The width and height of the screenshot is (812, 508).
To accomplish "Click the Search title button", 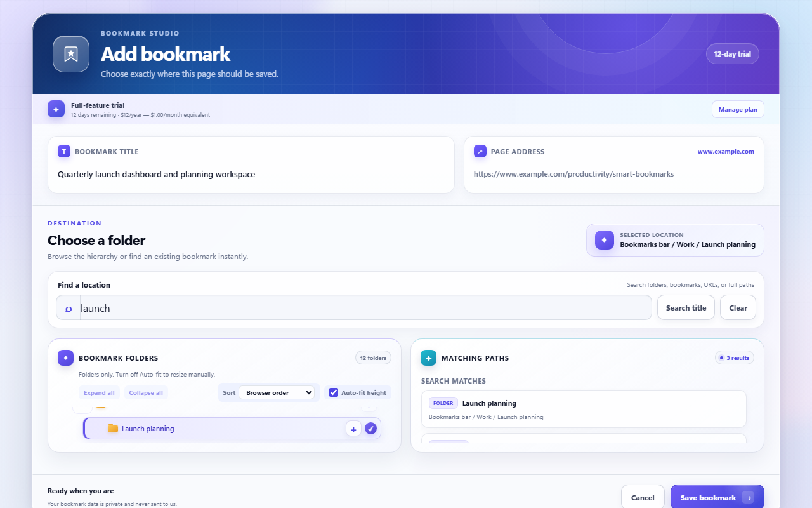I will click(686, 307).
